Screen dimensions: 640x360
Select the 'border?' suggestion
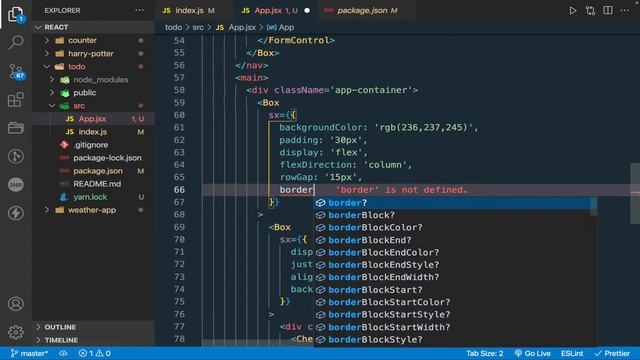click(452, 203)
